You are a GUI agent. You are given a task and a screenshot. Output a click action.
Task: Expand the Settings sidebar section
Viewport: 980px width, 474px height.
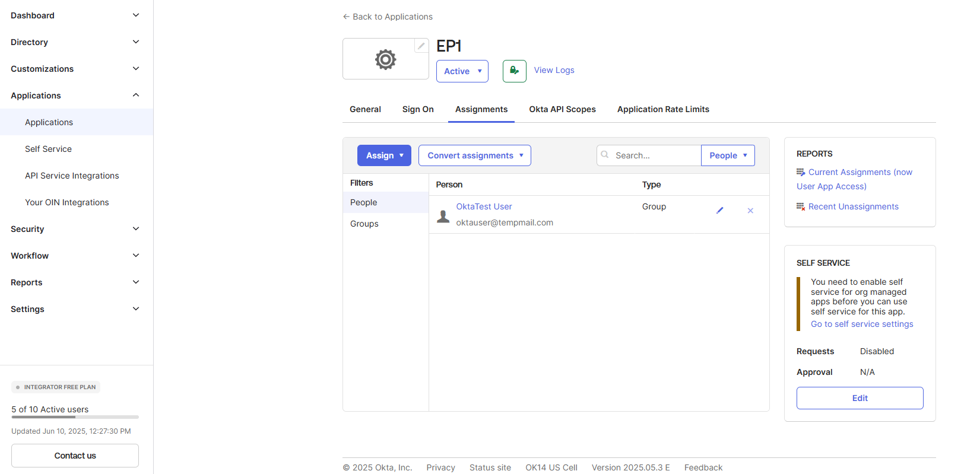[x=76, y=309]
